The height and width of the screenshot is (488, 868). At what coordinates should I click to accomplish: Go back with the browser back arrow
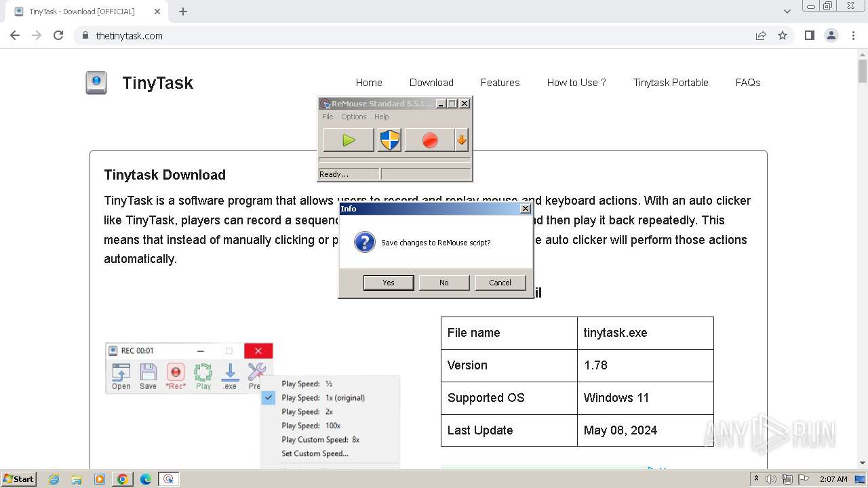(15, 35)
